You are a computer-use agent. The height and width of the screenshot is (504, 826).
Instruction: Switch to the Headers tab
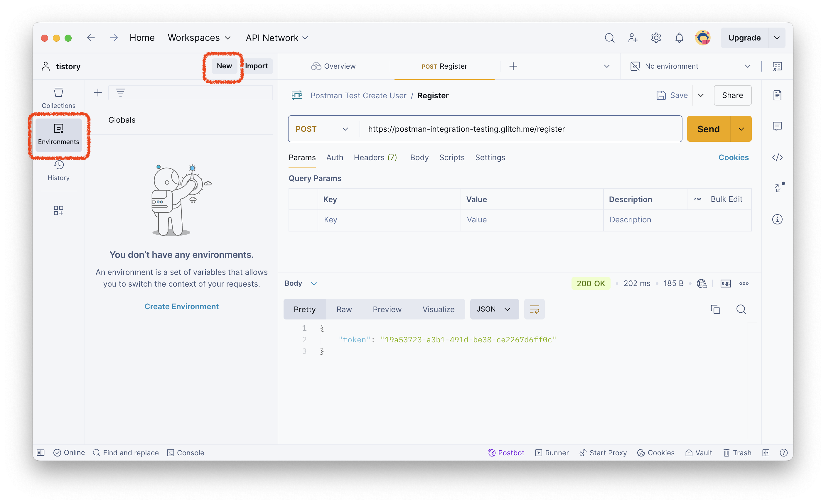click(x=375, y=158)
